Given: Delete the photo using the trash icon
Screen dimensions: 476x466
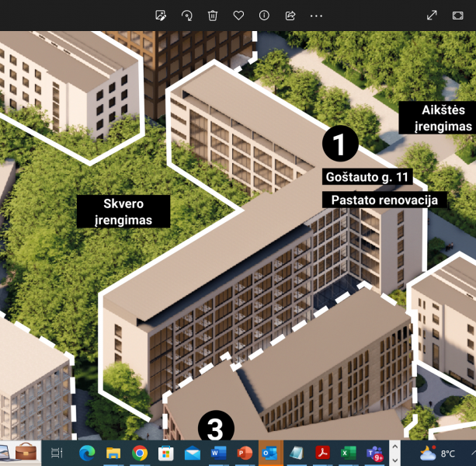Looking at the screenshot, I should 213,16.
